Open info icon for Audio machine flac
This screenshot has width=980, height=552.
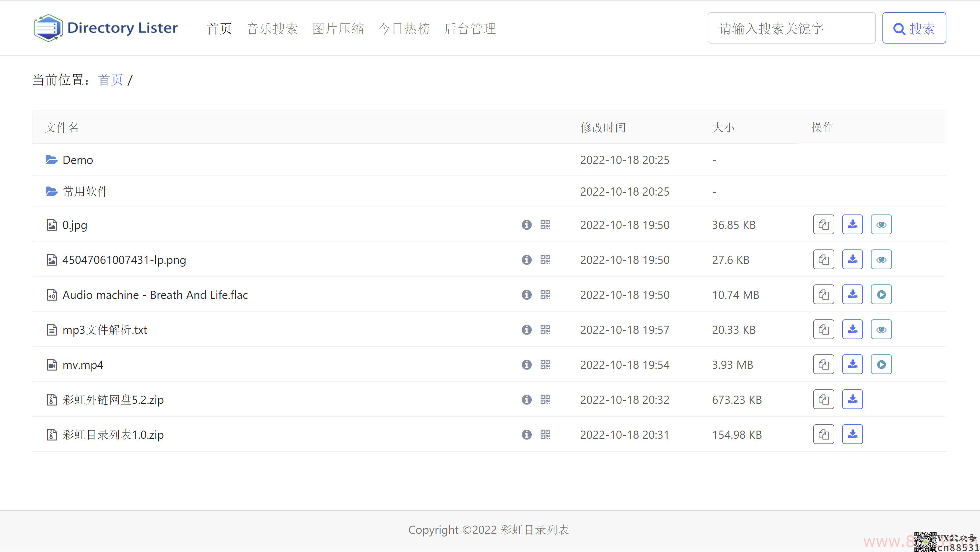pos(526,295)
